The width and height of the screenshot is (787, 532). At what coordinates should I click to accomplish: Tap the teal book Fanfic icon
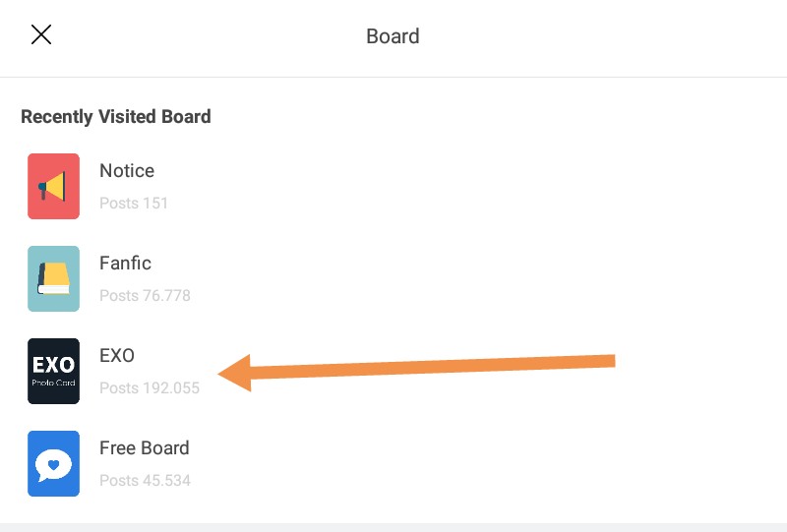[x=53, y=278]
